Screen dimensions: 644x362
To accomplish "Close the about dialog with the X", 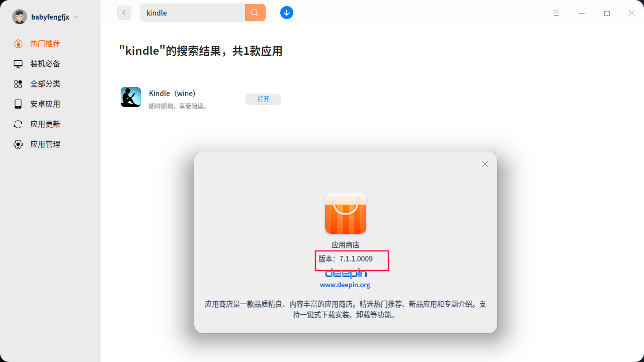I will (485, 164).
